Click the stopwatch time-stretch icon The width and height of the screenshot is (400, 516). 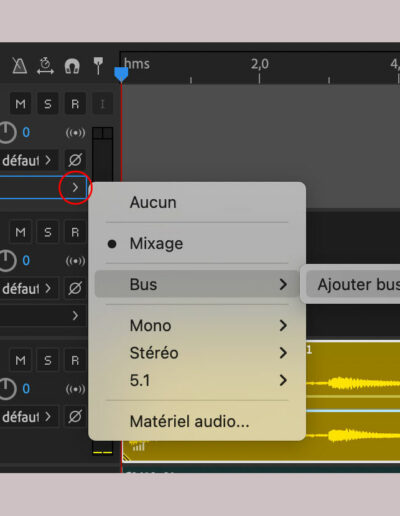[45, 65]
